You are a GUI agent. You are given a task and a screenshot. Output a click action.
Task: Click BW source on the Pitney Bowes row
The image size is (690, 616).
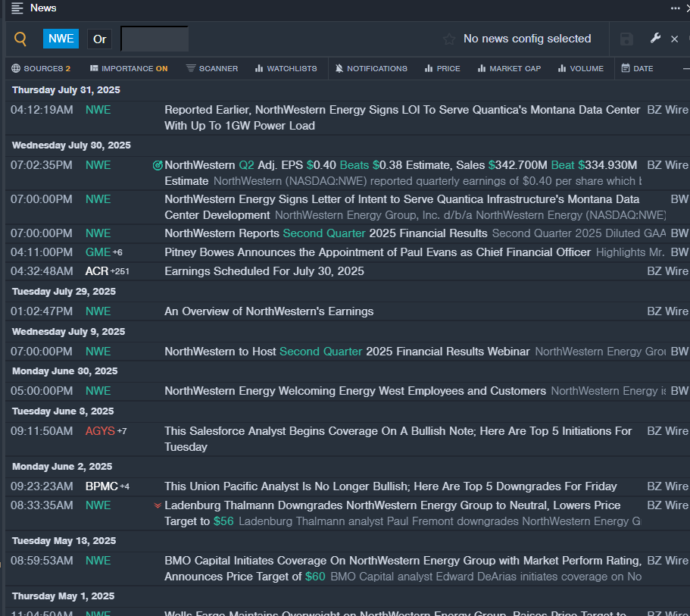(679, 252)
